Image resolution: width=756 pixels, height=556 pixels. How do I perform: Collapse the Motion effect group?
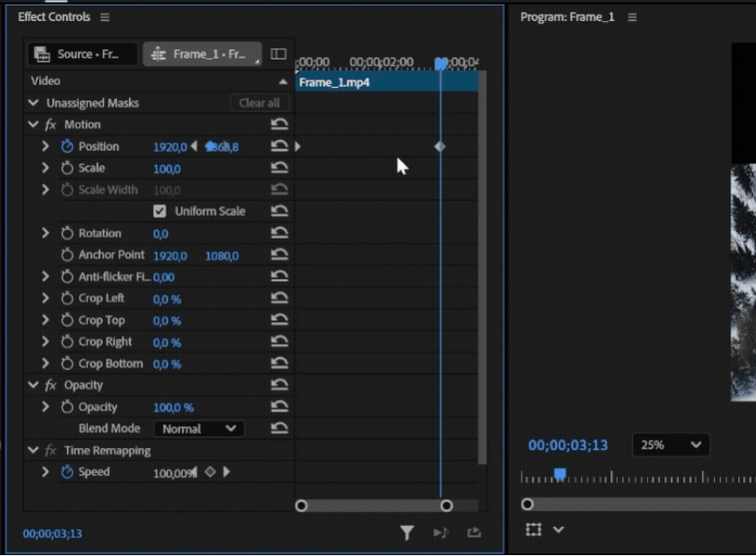point(33,124)
